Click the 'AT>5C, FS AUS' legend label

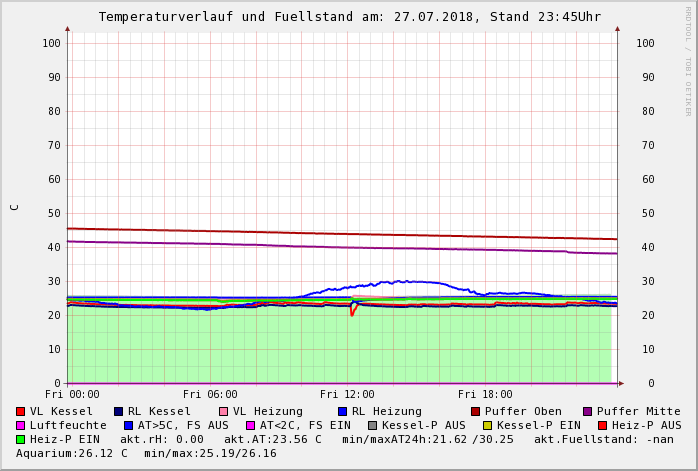183,425
